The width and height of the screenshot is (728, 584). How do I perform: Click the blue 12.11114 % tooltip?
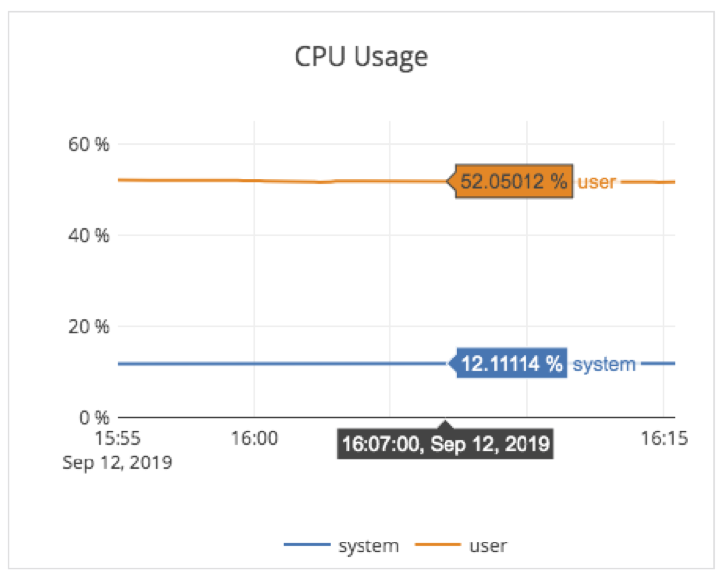point(512,364)
